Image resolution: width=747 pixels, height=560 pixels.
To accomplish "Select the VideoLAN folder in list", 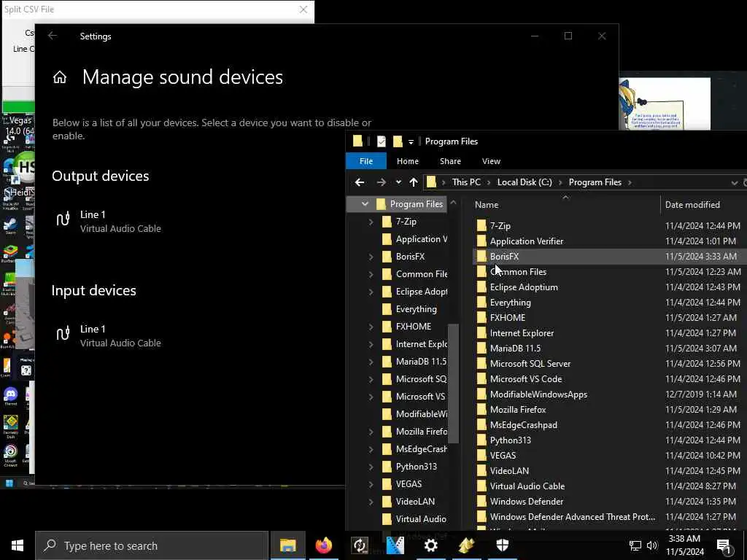I will [x=509, y=470].
